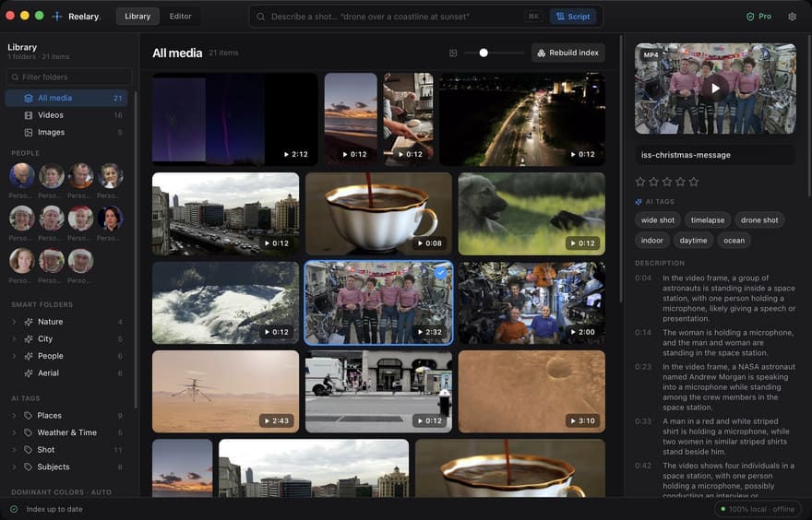Click the search magnifier in describe-a-shot bar
This screenshot has width=812, height=520.
coord(260,17)
